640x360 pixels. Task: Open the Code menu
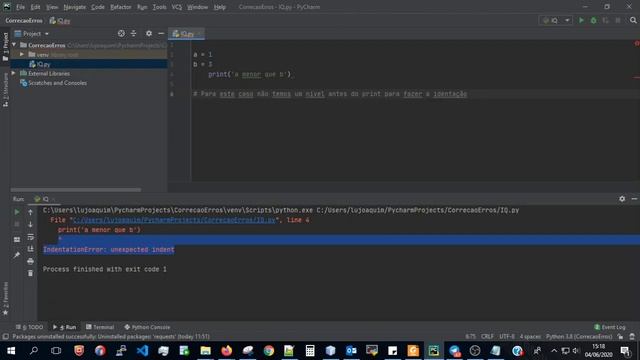click(98, 7)
